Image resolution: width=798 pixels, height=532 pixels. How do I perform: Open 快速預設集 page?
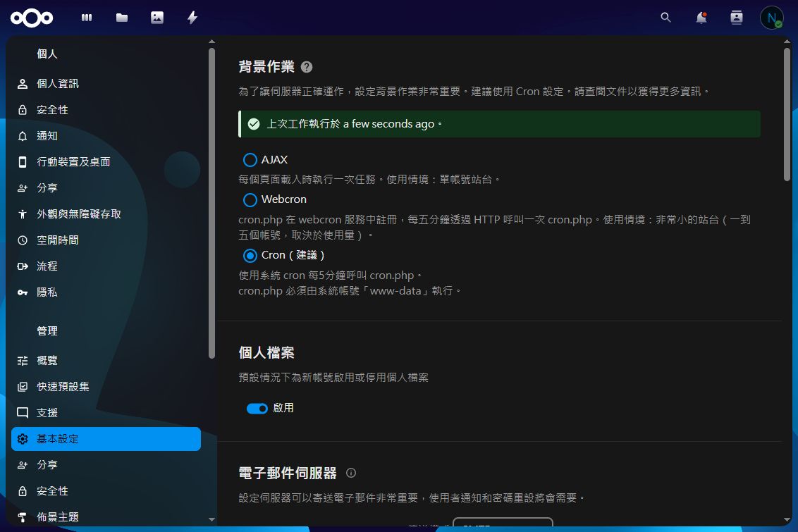(106, 387)
